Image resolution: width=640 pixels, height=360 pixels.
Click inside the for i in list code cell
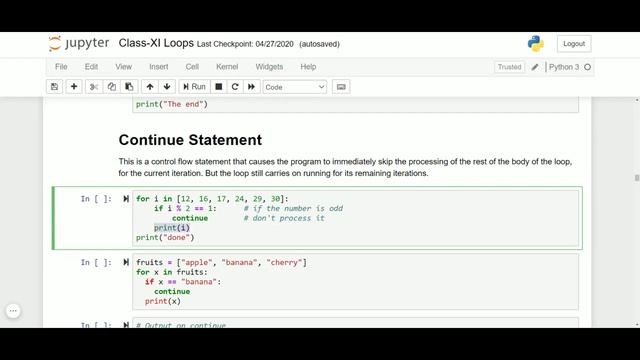[355, 218]
